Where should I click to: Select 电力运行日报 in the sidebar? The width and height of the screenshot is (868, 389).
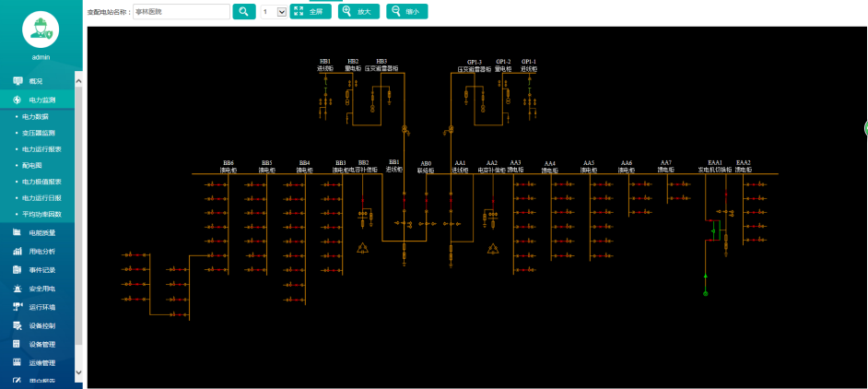pos(41,197)
